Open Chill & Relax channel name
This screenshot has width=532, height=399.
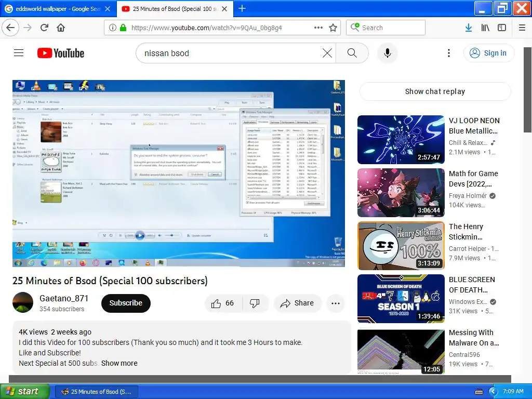(468, 143)
